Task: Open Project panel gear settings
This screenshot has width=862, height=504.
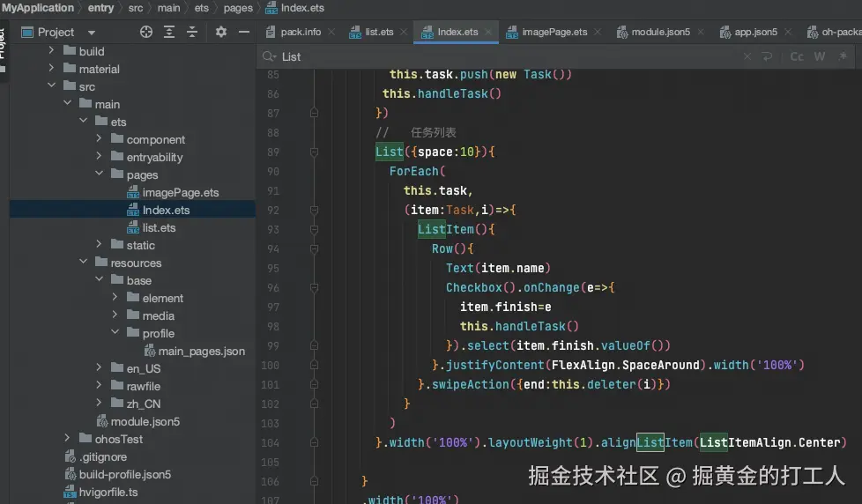Action: click(x=221, y=32)
